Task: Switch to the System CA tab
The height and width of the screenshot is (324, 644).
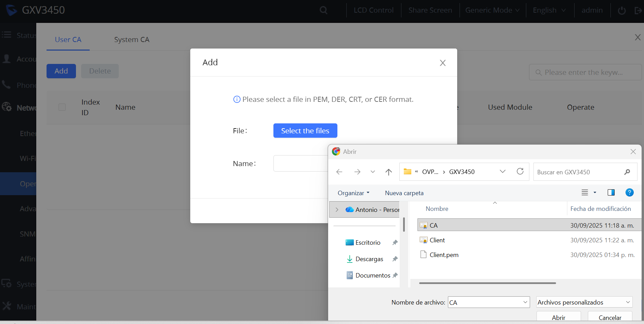Action: pyautogui.click(x=132, y=40)
